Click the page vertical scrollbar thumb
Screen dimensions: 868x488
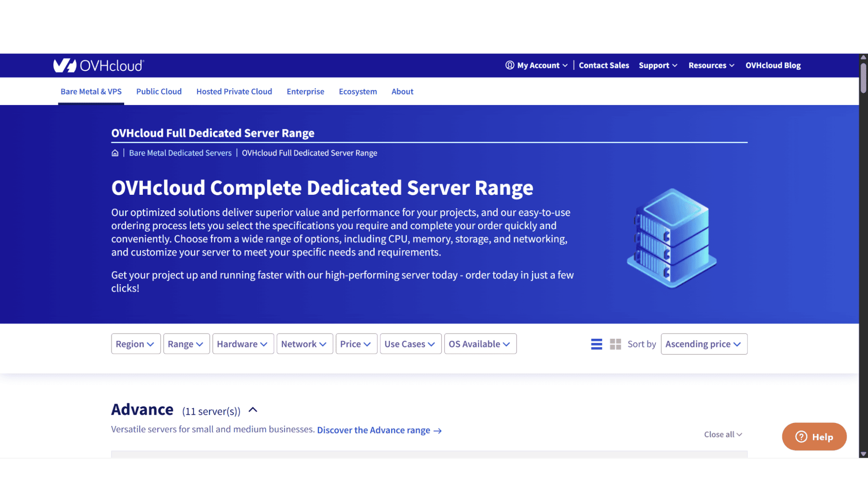pyautogui.click(x=863, y=77)
